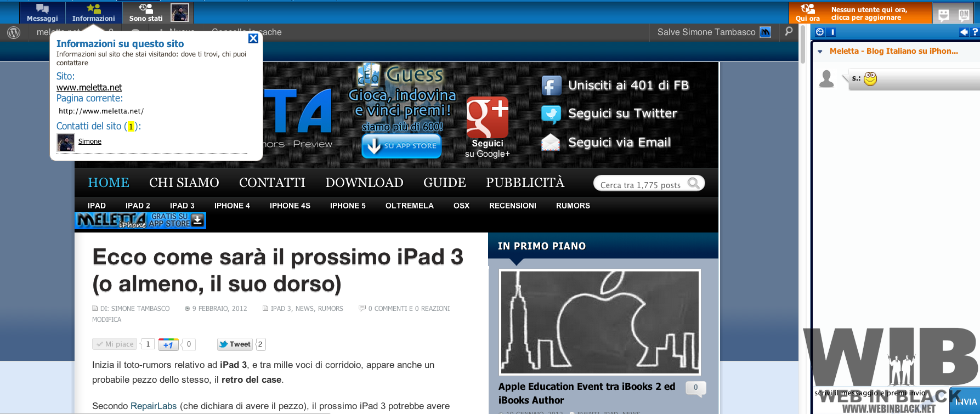Open Seguici su Twitter link
Image resolution: width=980 pixels, height=414 pixels.
click(622, 114)
